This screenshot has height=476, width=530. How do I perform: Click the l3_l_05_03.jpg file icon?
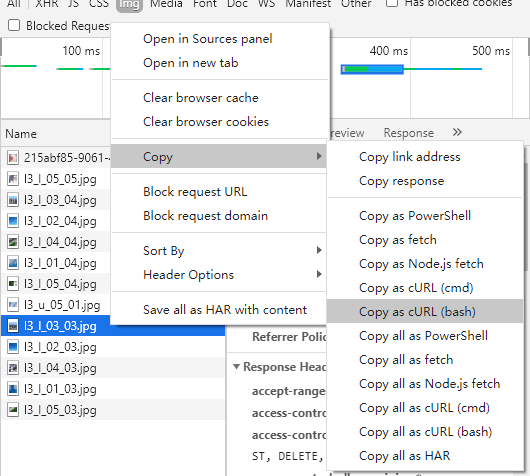[13, 410]
